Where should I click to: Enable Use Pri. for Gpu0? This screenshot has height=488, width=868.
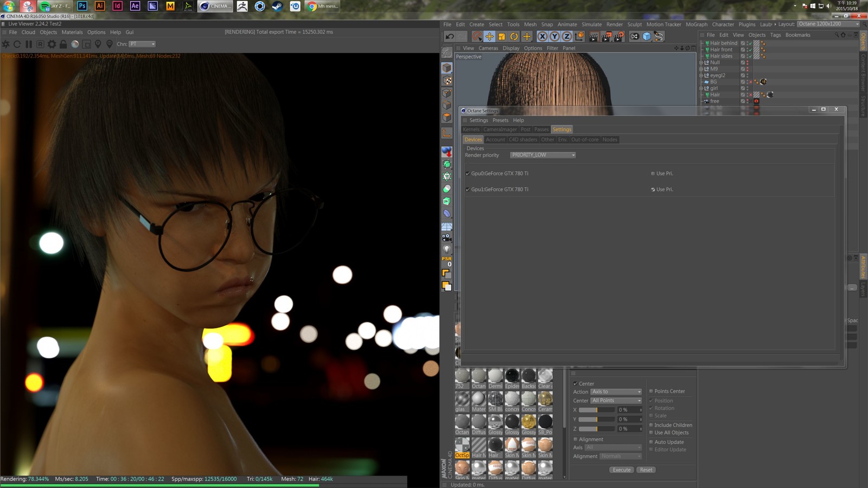pyautogui.click(x=653, y=174)
